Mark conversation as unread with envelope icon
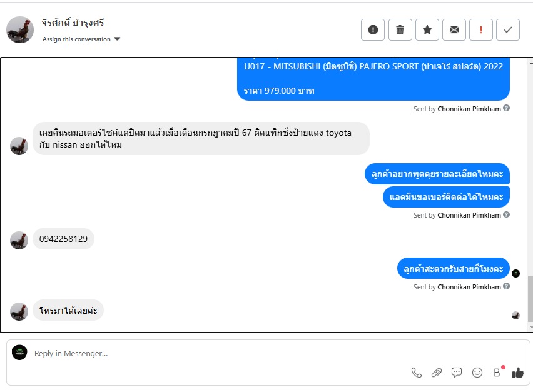This screenshot has height=392, width=533. pos(454,30)
